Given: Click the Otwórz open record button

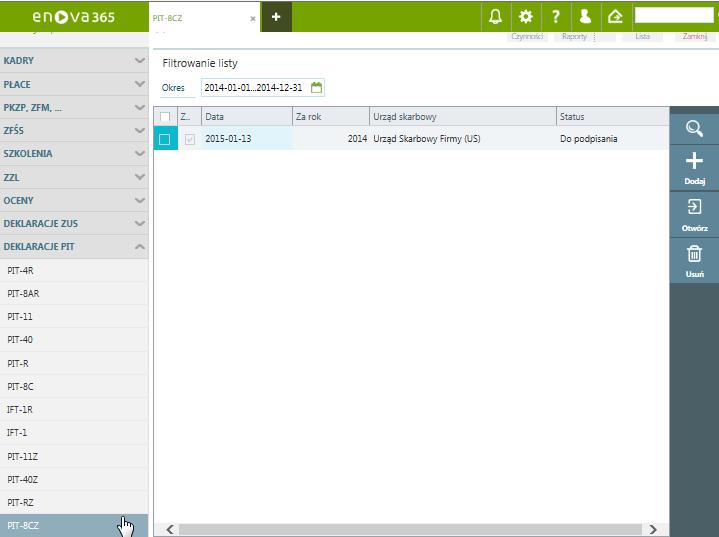Looking at the screenshot, I should coord(694,215).
